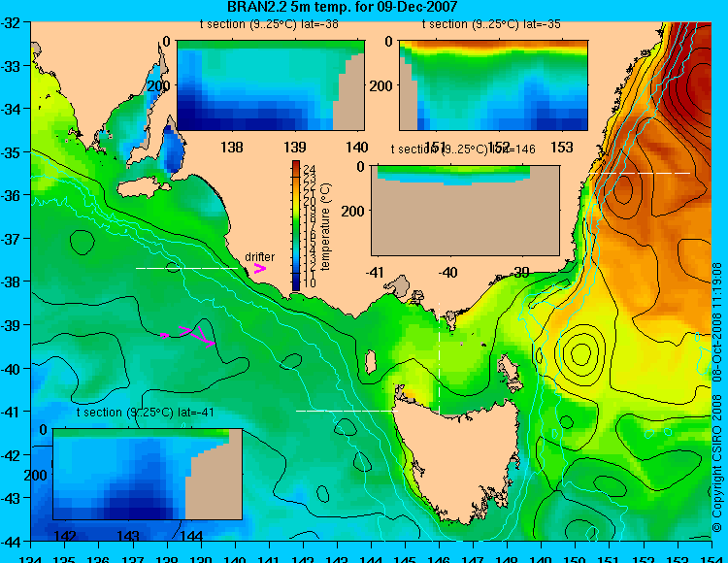Click the magenta arrow beside the drifter label
This screenshot has height=563, width=728.
259,268
